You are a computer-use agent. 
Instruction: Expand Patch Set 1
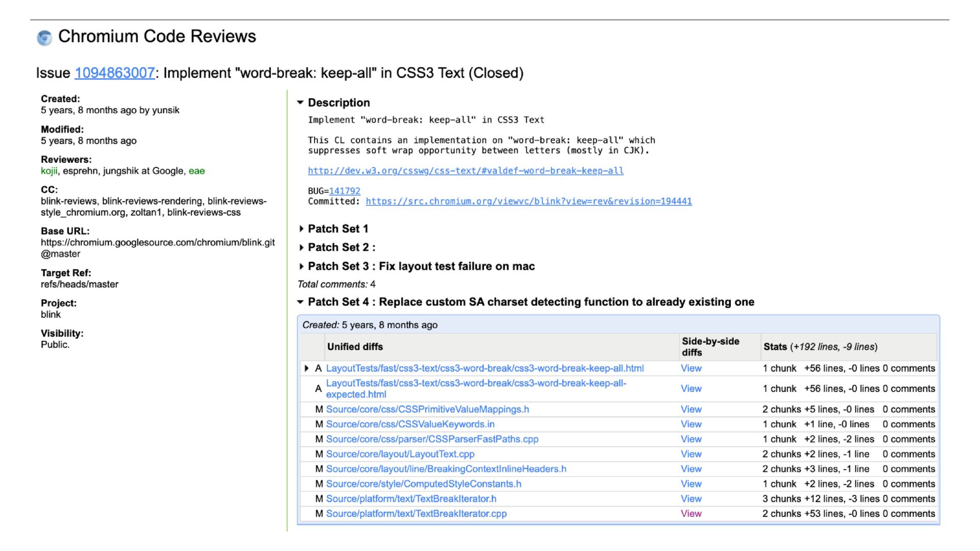(x=301, y=229)
